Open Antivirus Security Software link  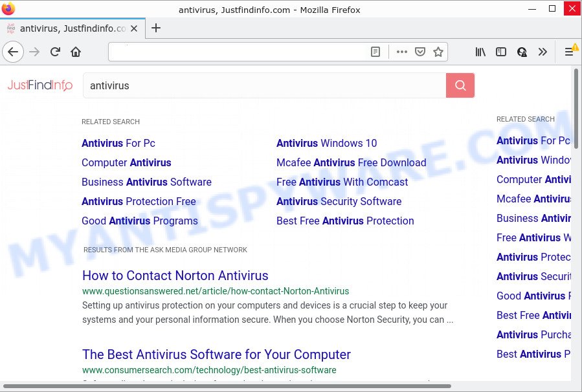pos(339,201)
